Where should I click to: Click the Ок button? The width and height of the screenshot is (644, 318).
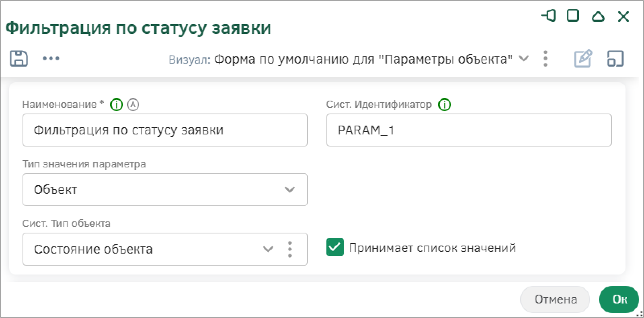point(619,299)
